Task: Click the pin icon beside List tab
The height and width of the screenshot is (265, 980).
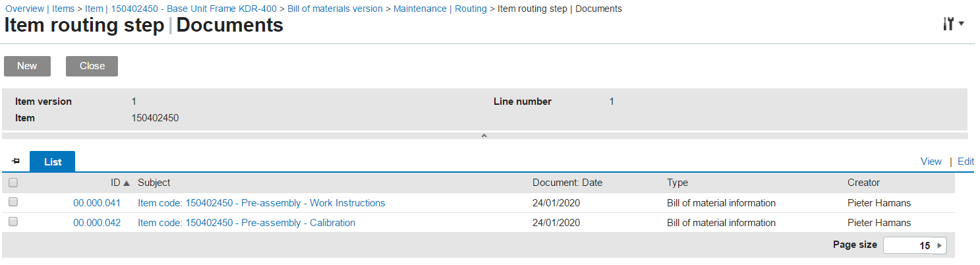Action: coord(16,162)
